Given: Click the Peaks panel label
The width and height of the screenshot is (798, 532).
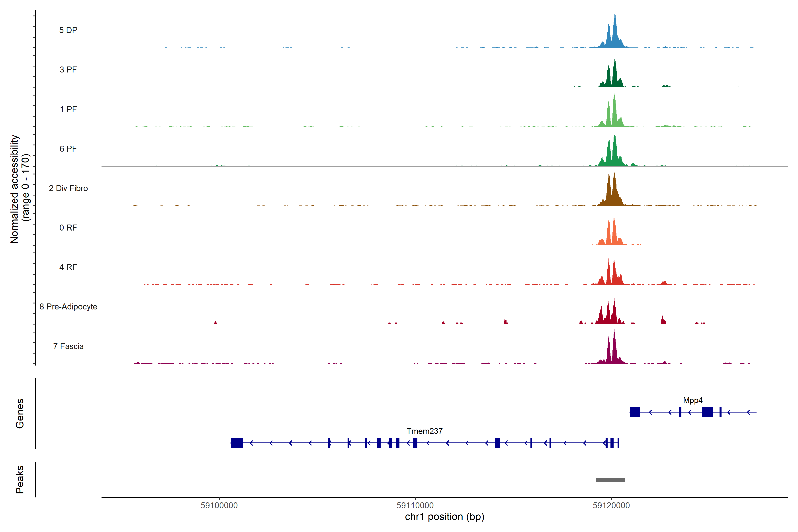Looking at the screenshot, I should tap(20, 479).
